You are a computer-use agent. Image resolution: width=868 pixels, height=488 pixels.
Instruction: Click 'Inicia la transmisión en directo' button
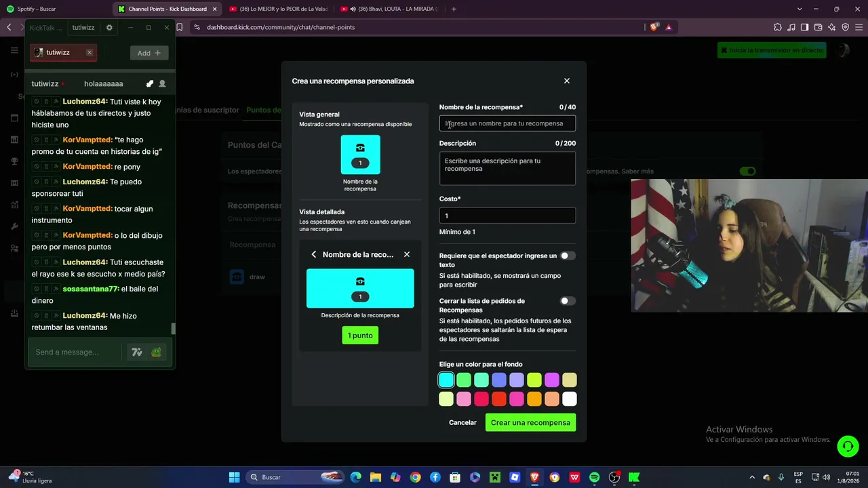coord(772,50)
